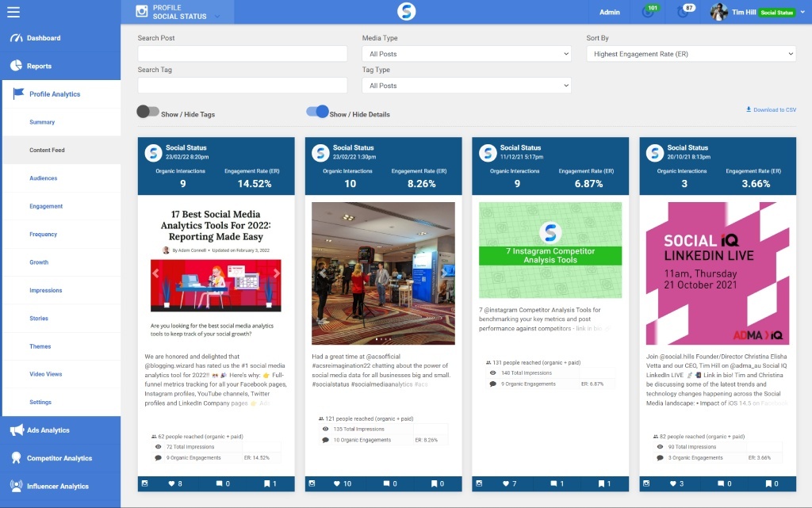Click bookmark icon on the 14.52% post
Image resolution: width=812 pixels, height=508 pixels.
pos(266,483)
